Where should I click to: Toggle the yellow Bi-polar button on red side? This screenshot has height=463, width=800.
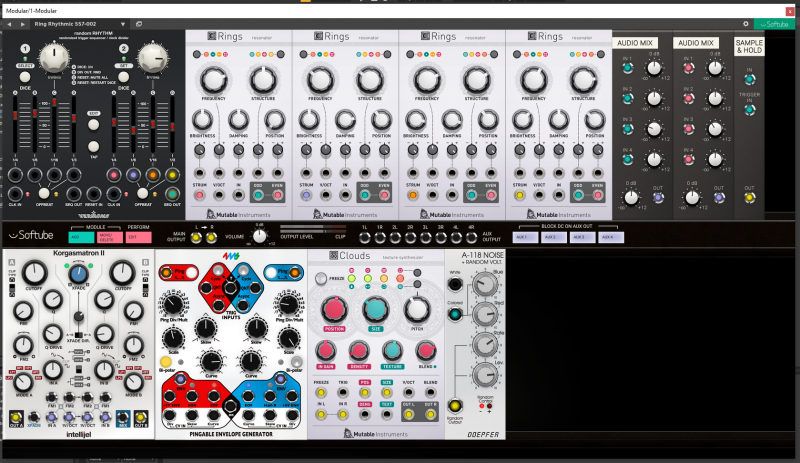point(165,362)
